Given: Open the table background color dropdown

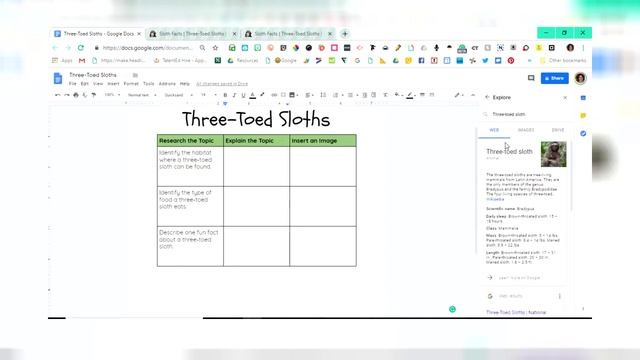Looking at the screenshot, I should point(398,95).
